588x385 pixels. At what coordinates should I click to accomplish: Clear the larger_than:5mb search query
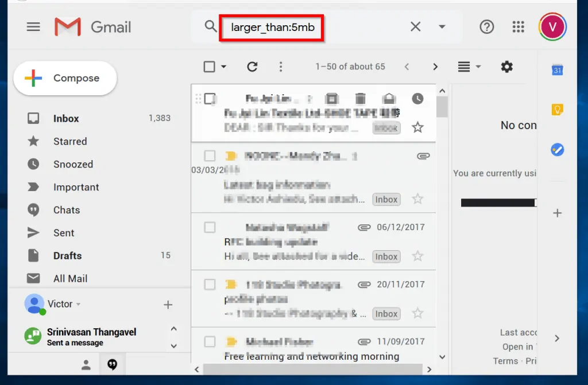point(415,26)
